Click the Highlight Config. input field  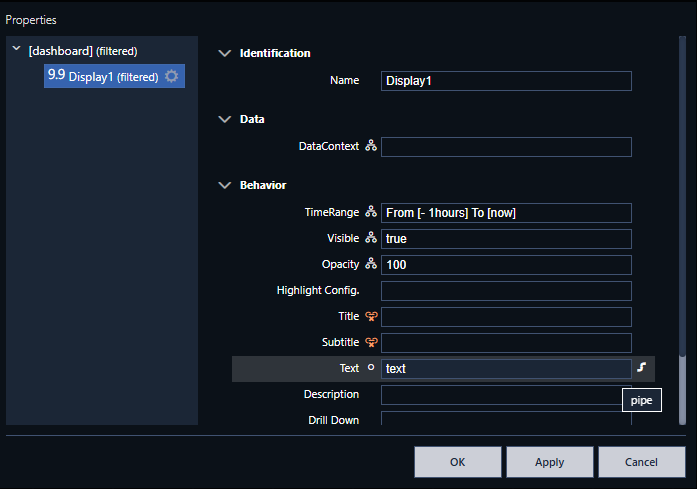pyautogui.click(x=506, y=291)
